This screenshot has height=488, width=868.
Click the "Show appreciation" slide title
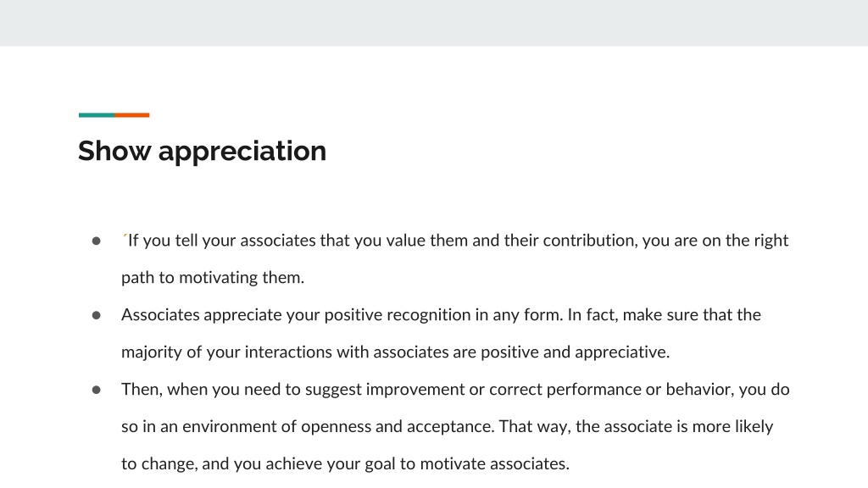click(202, 151)
